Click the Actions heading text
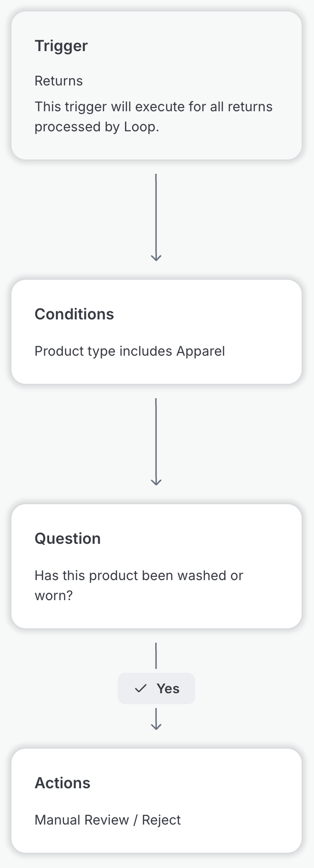 coord(62,783)
